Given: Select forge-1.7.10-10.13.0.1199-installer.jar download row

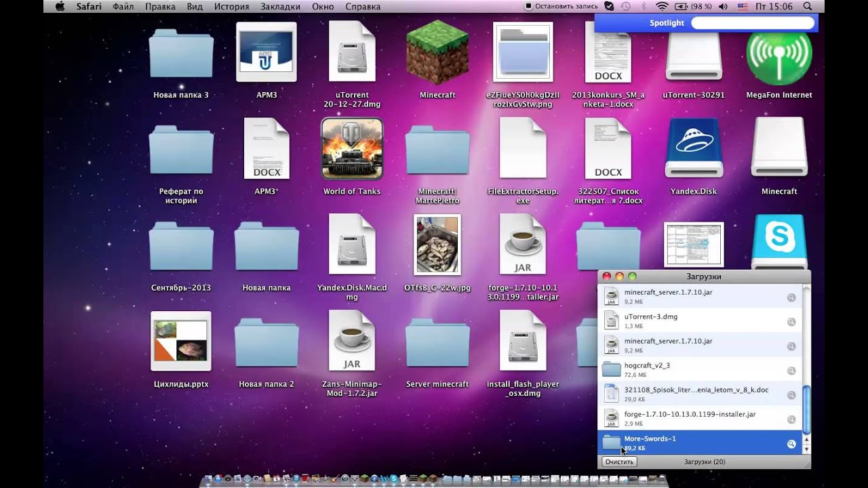Looking at the screenshot, I should [699, 418].
